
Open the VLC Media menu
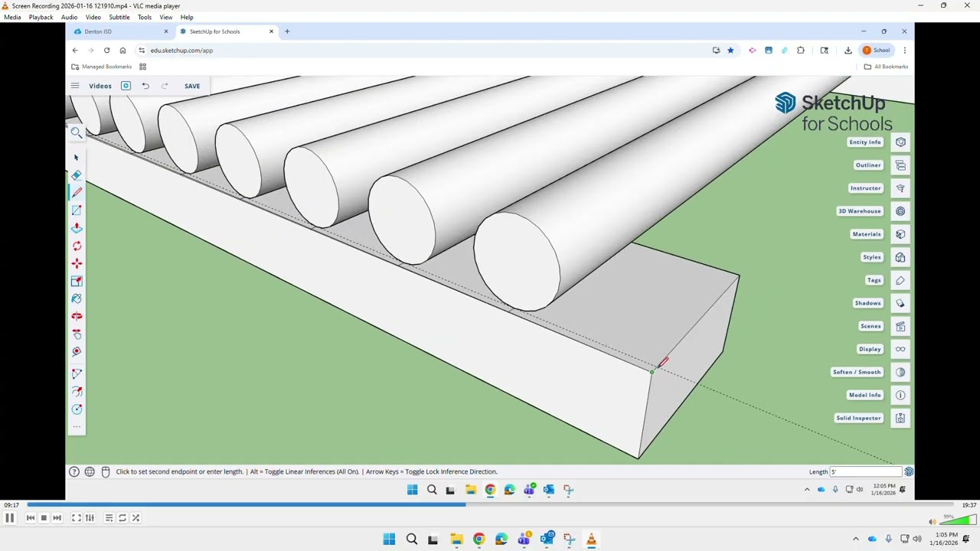pos(12,17)
